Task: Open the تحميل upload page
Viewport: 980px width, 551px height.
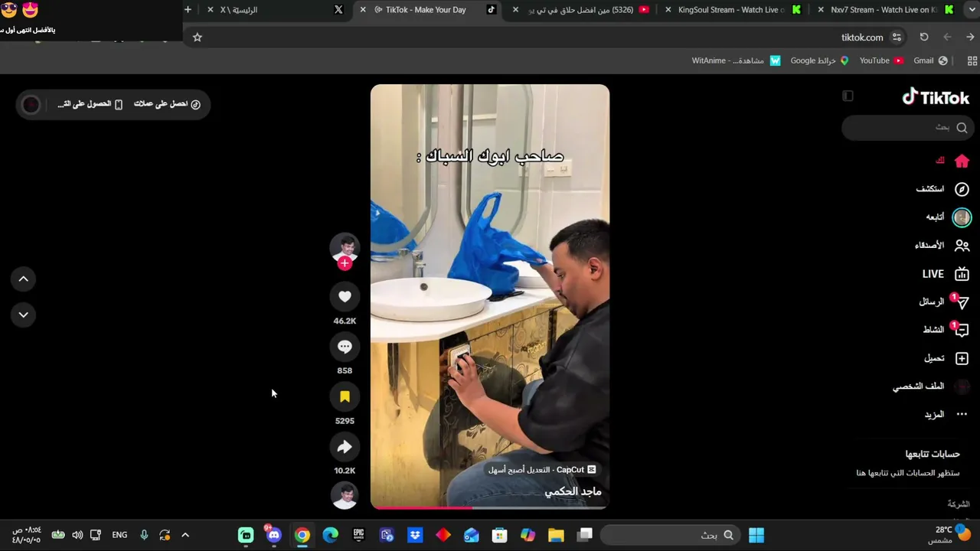Action: [x=946, y=358]
